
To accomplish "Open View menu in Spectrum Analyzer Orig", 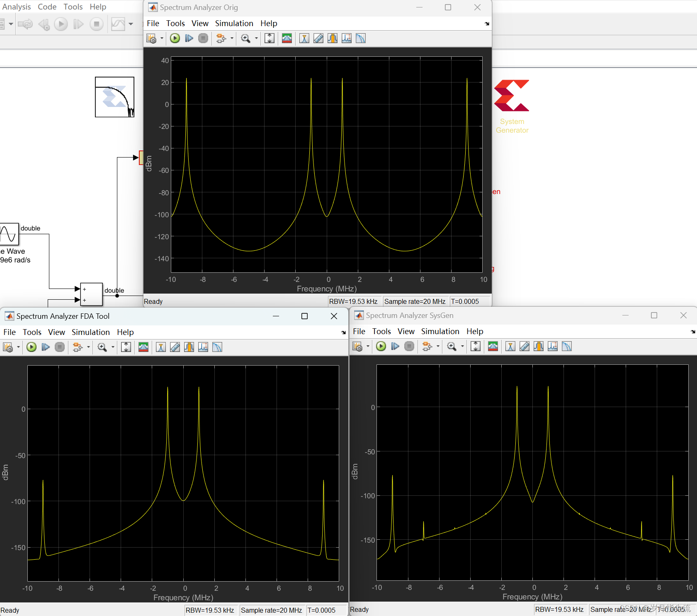I will 200,24.
